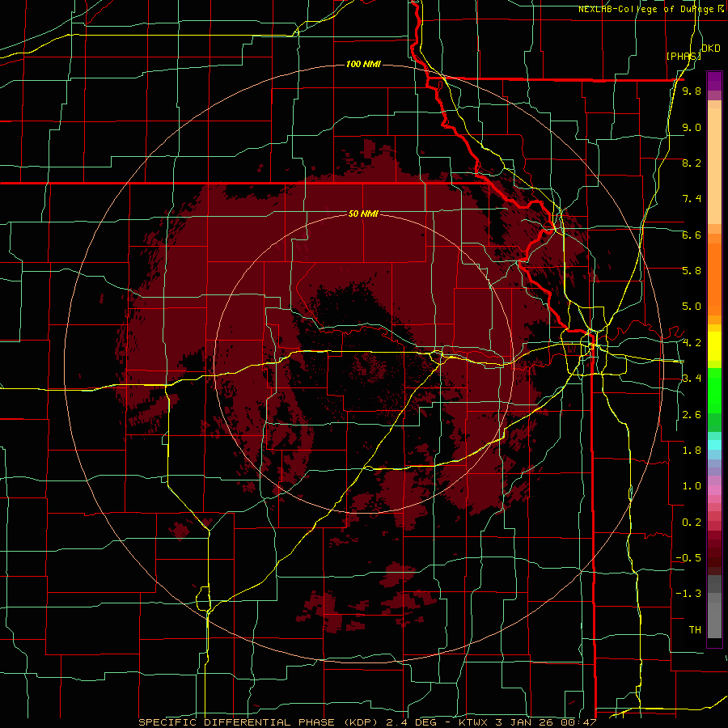Click the "100 NMI" range ring label
This screenshot has height=728, width=728.
tap(363, 64)
